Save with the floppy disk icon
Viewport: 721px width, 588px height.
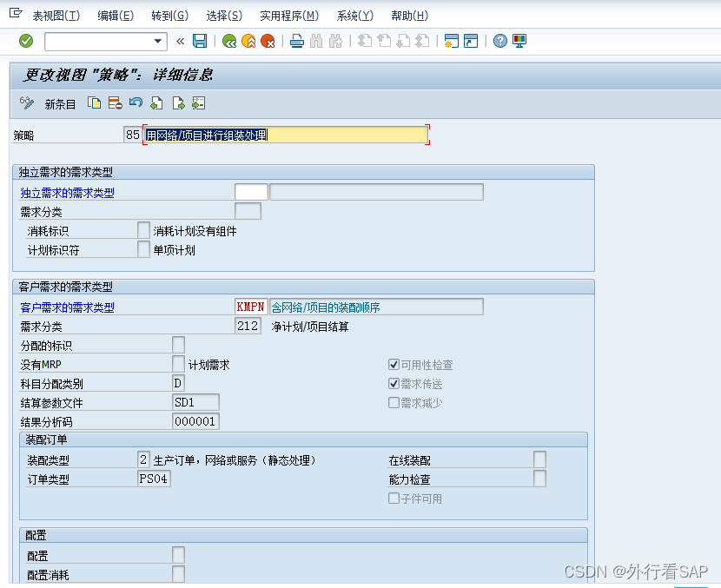(200, 41)
